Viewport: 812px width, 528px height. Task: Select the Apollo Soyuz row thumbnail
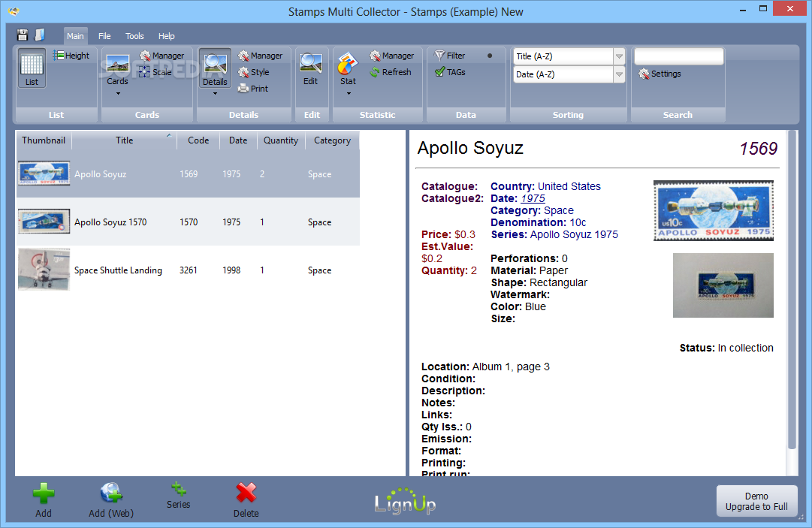tap(44, 173)
